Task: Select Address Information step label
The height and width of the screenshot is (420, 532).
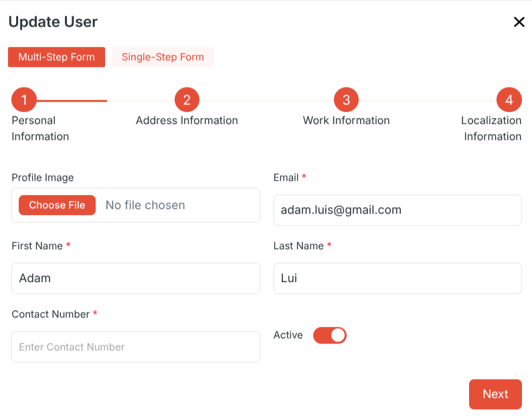Action: point(187,121)
